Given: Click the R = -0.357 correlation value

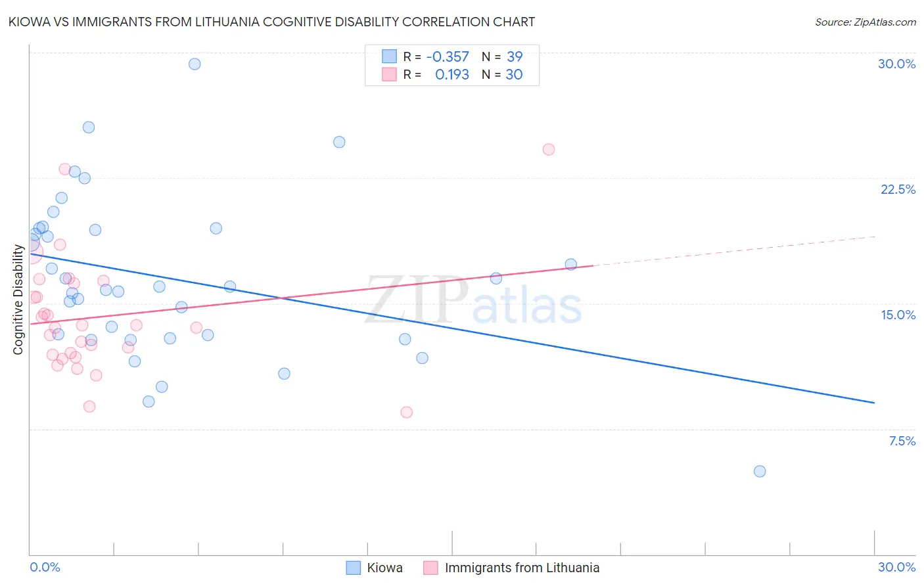Looking at the screenshot, I should (x=436, y=56).
